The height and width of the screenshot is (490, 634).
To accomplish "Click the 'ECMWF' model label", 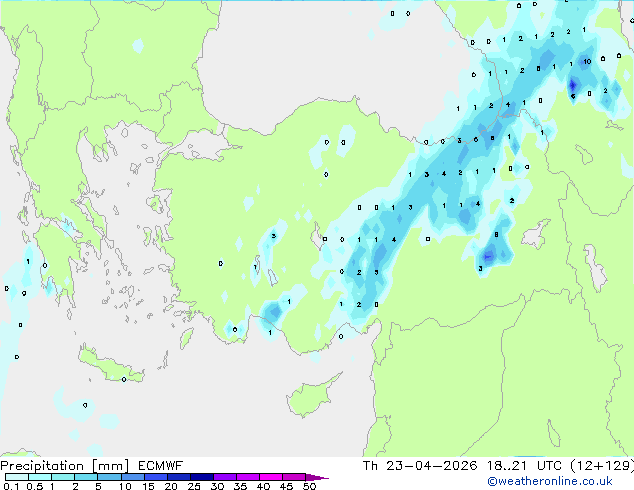I will pyautogui.click(x=160, y=466).
